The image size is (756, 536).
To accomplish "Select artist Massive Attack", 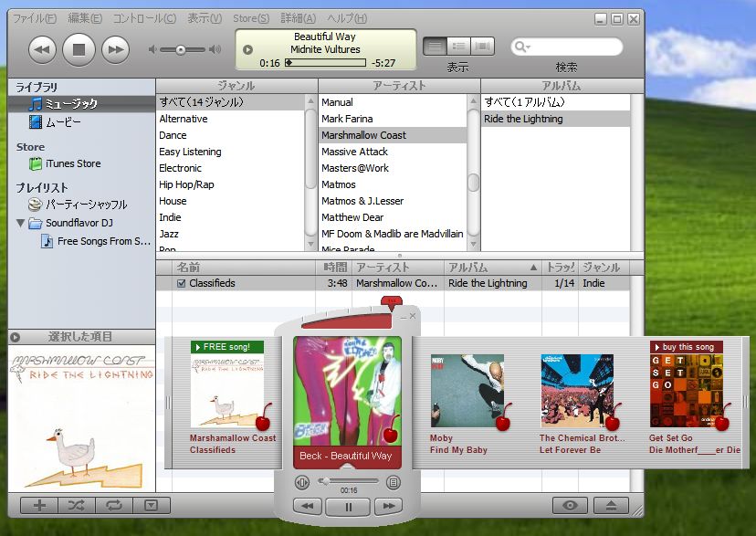I will coord(393,152).
